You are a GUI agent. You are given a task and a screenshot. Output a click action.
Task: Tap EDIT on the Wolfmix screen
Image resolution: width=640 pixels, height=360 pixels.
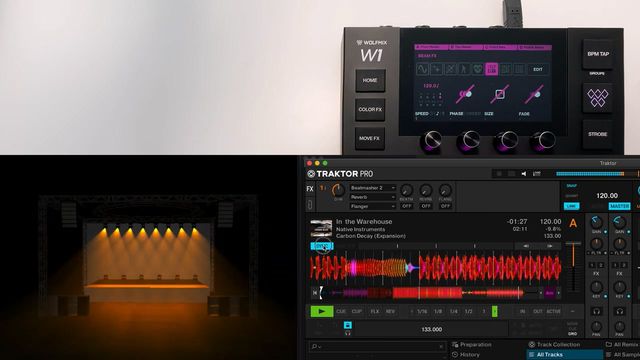[x=538, y=69]
